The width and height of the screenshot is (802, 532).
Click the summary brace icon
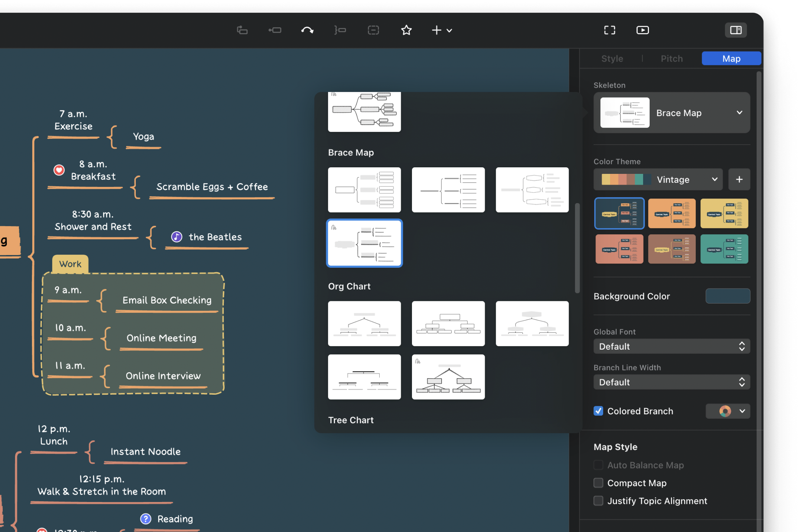(340, 30)
